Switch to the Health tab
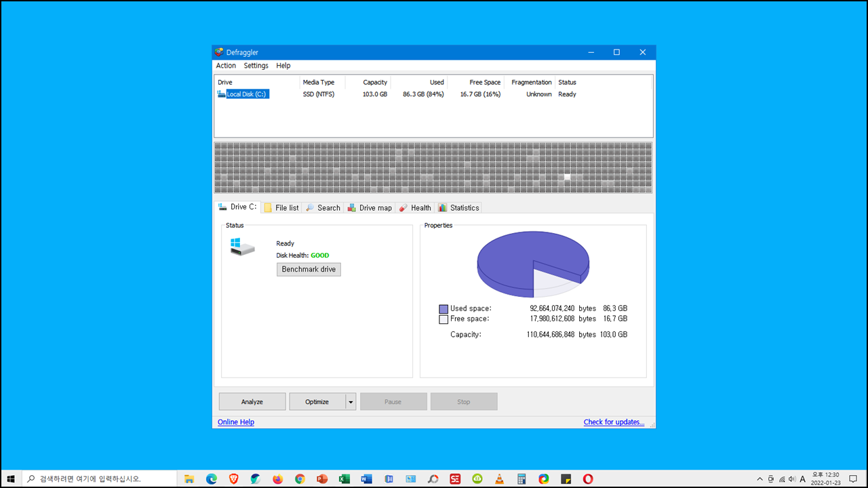868x488 pixels. coord(415,208)
